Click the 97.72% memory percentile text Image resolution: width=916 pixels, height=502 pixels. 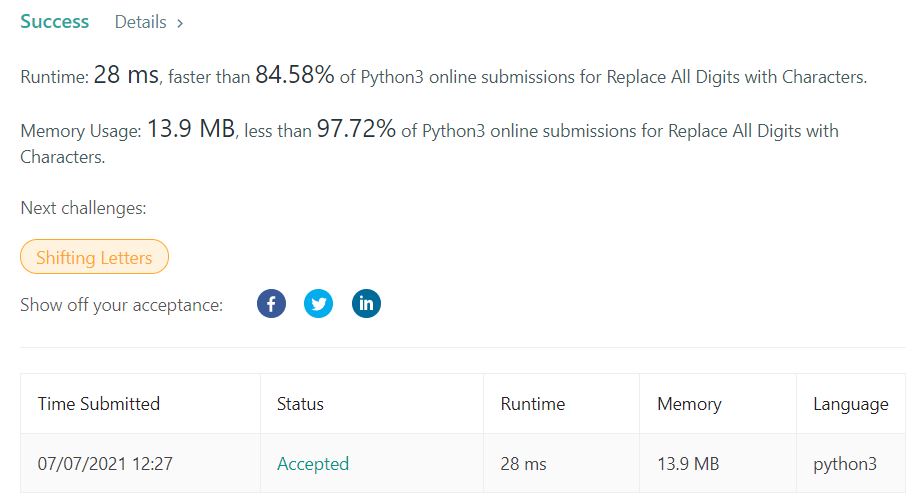356,130
